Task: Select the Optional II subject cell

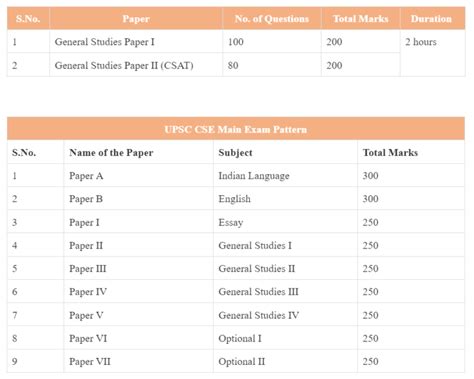Action: click(x=285, y=361)
